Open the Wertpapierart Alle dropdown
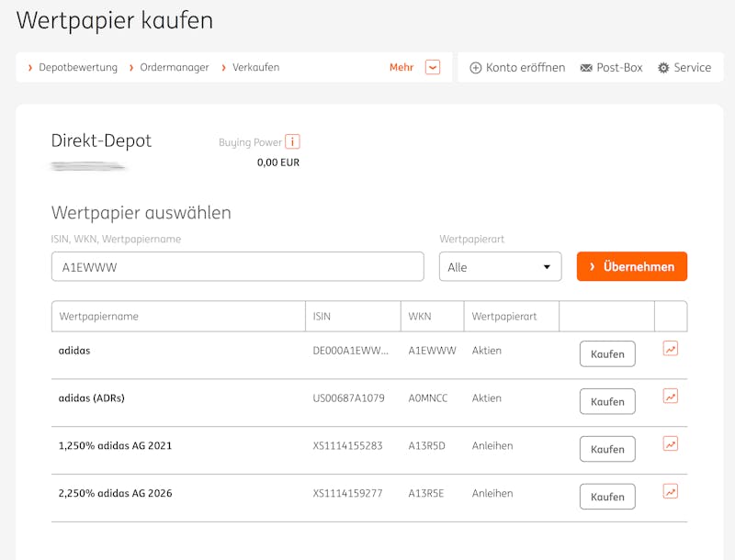 click(500, 267)
